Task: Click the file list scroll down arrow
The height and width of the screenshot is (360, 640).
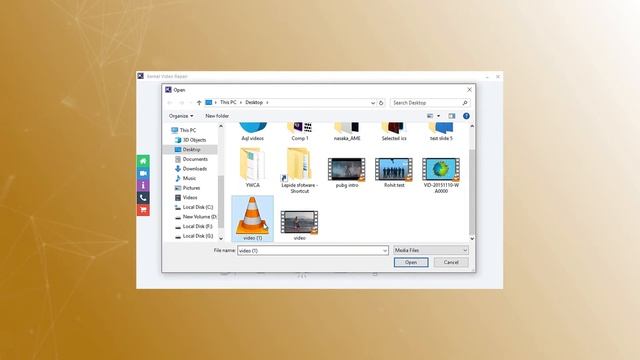Action: pyautogui.click(x=472, y=238)
